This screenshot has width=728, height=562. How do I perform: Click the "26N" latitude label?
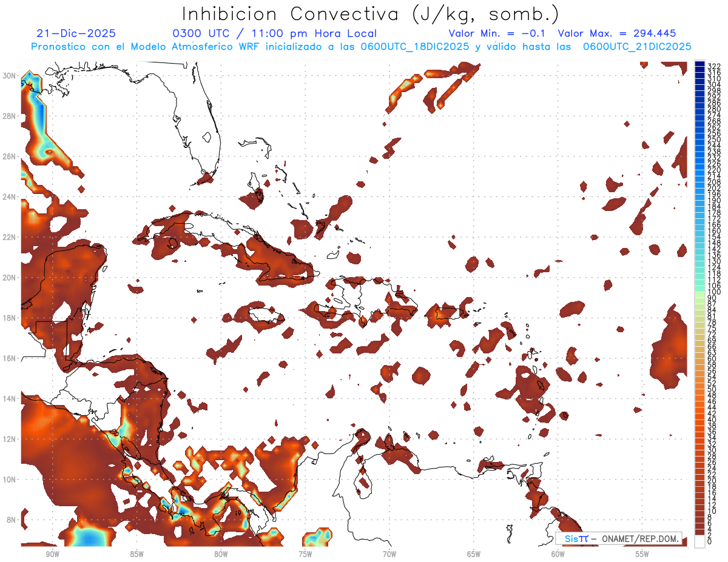(x=10, y=156)
